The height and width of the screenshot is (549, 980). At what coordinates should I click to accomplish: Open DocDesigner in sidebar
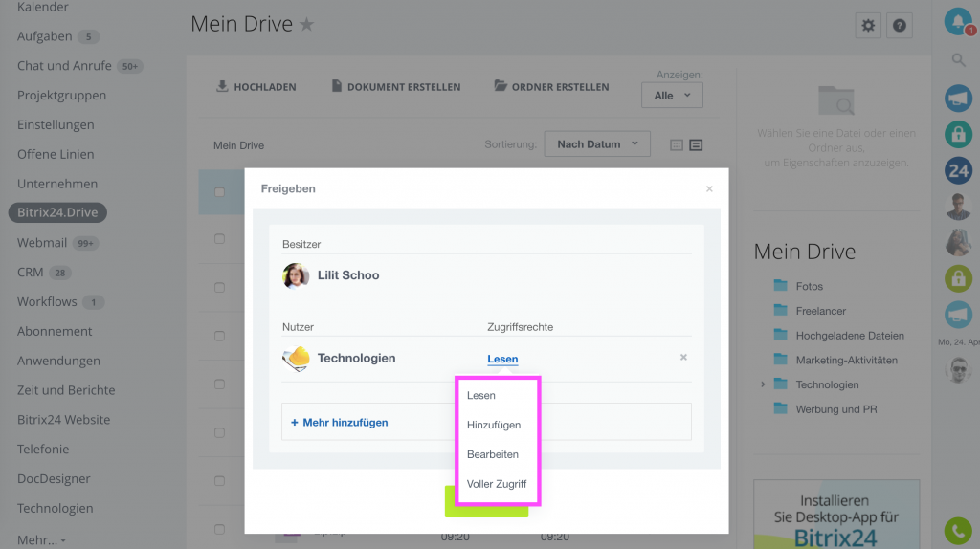54,479
